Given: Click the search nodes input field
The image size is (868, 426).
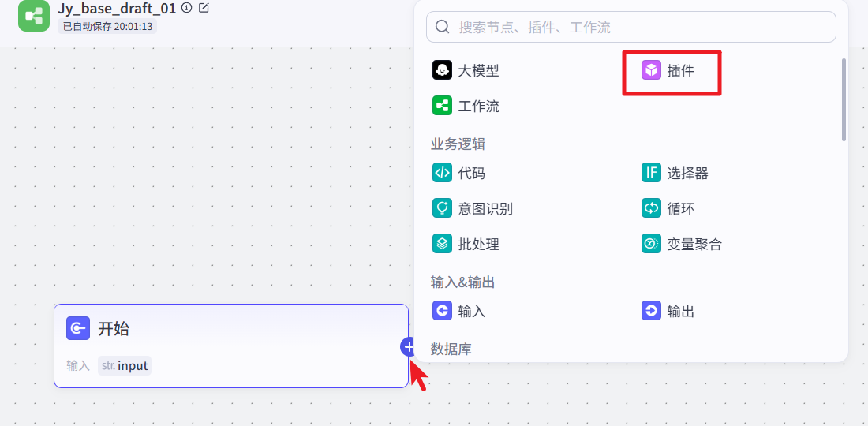Looking at the screenshot, I should (631, 27).
